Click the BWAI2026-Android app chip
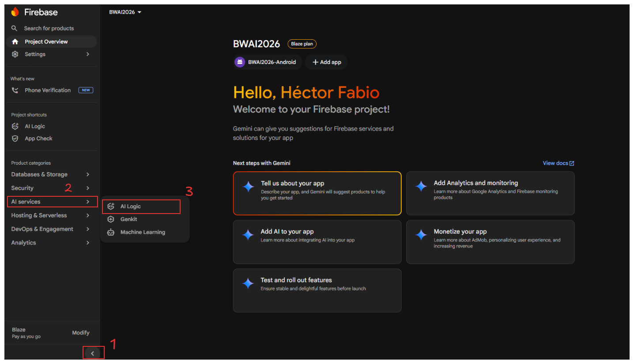Screen dimensions: 634x364 coord(268,62)
